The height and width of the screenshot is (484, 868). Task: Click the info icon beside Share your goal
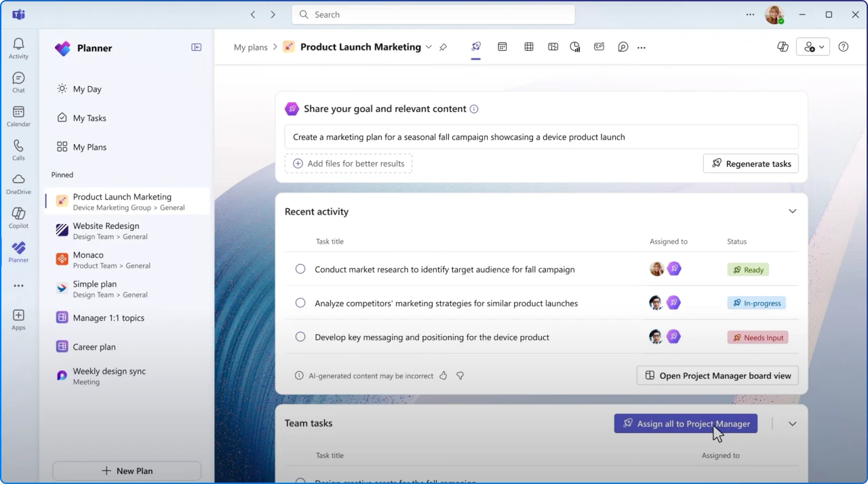474,109
